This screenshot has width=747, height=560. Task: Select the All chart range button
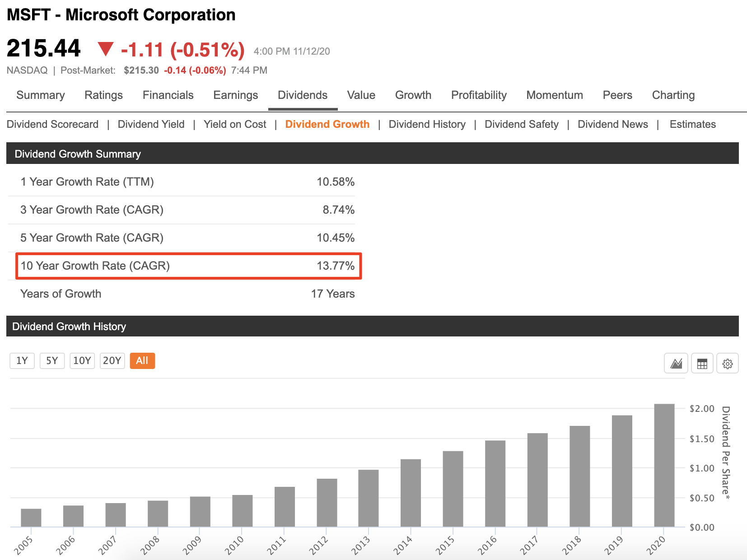142,360
